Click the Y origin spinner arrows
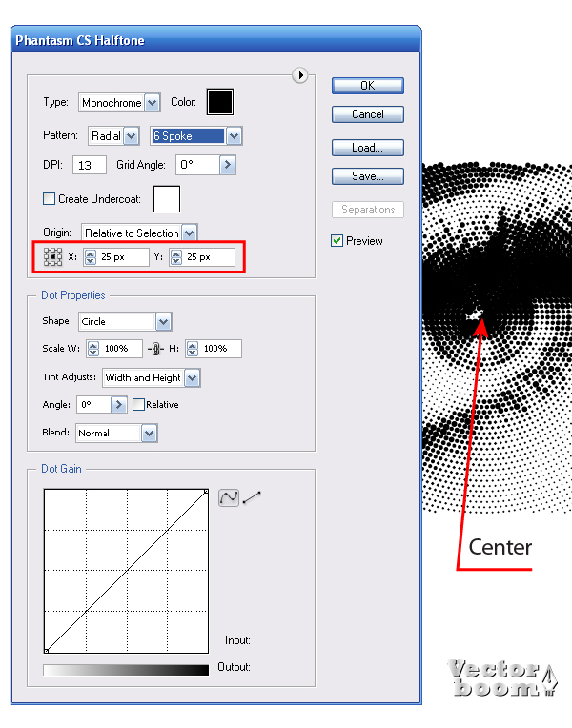Viewport: 572px width, 728px height. point(176,257)
